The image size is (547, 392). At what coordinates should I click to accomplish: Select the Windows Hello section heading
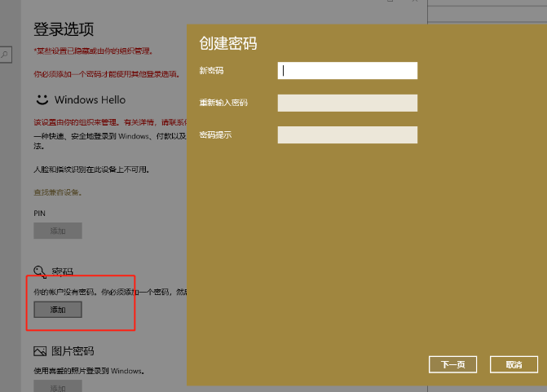point(90,99)
